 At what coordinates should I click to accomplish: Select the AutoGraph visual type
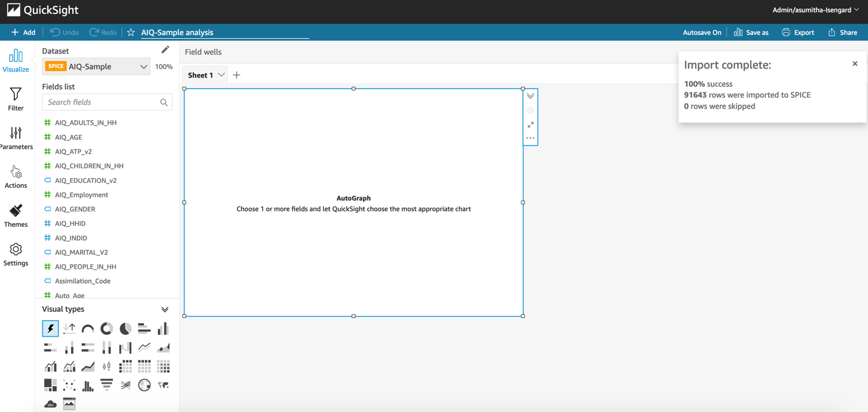50,329
